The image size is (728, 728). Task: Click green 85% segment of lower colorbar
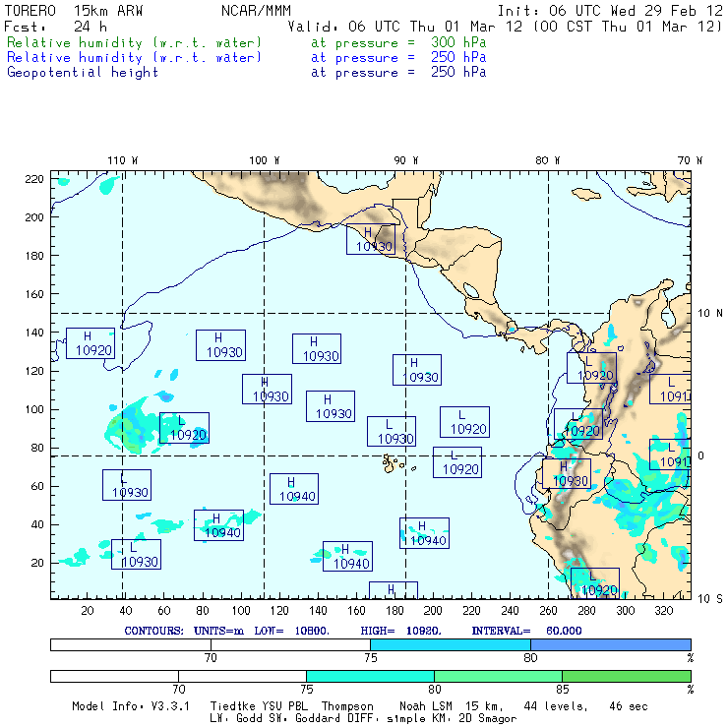[x=626, y=676]
